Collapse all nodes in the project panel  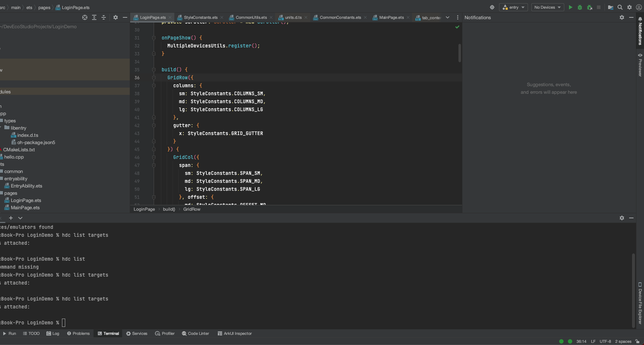(x=104, y=17)
